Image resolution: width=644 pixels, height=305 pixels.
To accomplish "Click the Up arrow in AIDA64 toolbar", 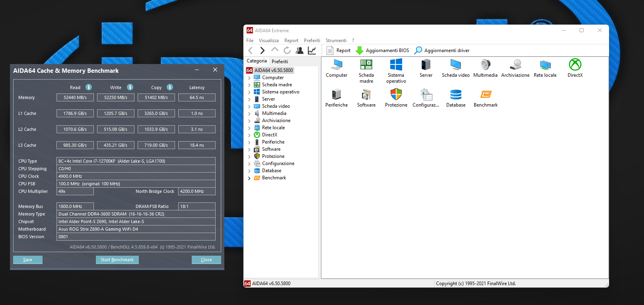I will pos(275,50).
